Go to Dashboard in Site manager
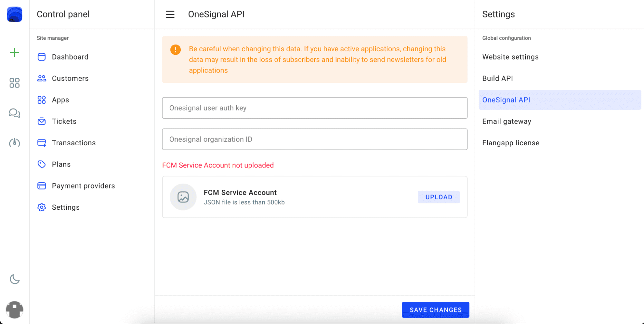Viewport: 644px width, 324px height. 70,57
